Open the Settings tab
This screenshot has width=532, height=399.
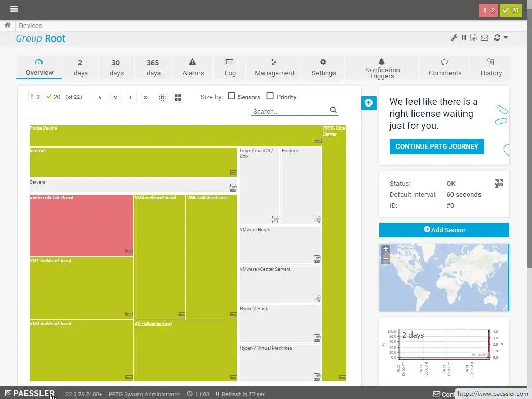coord(323,68)
